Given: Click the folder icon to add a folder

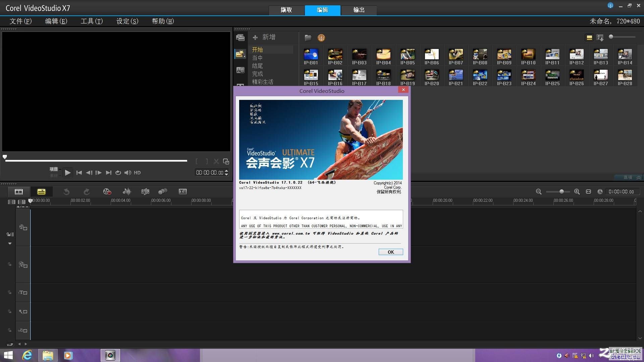Looking at the screenshot, I should pos(308,38).
